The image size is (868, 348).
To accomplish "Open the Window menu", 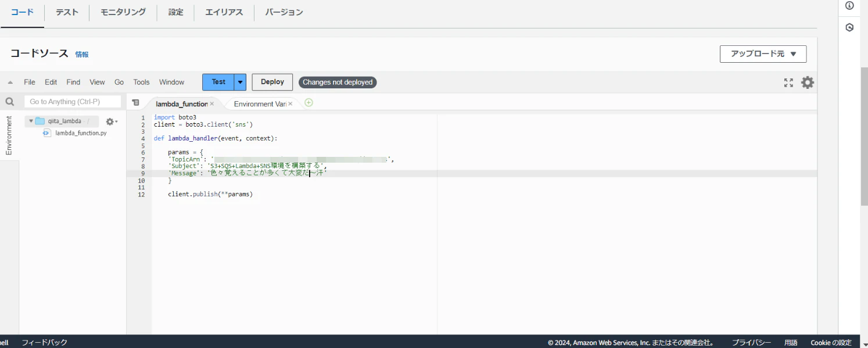I will click(x=171, y=82).
